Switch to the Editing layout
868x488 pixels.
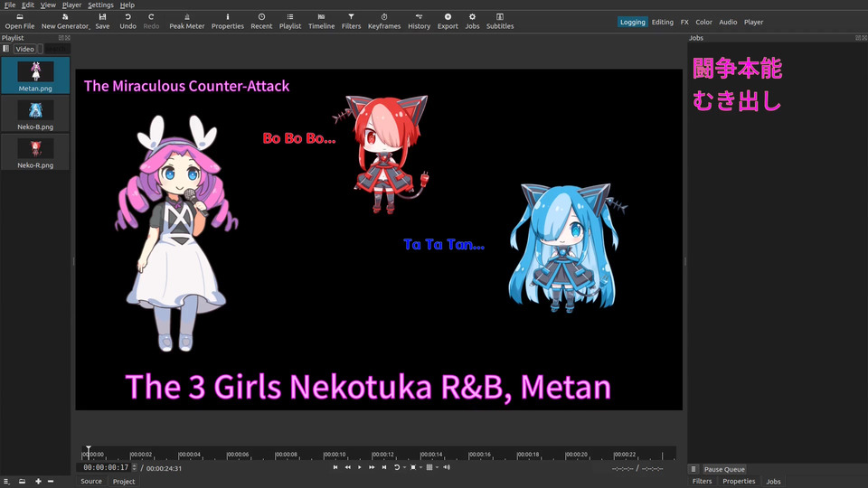click(663, 22)
